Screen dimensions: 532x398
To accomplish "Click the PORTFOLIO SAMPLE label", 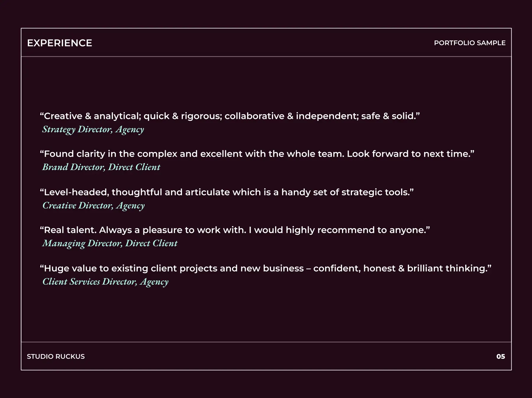I will [470, 43].
